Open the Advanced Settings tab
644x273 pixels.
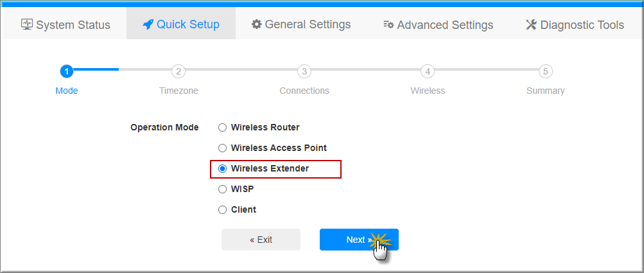pos(439,25)
